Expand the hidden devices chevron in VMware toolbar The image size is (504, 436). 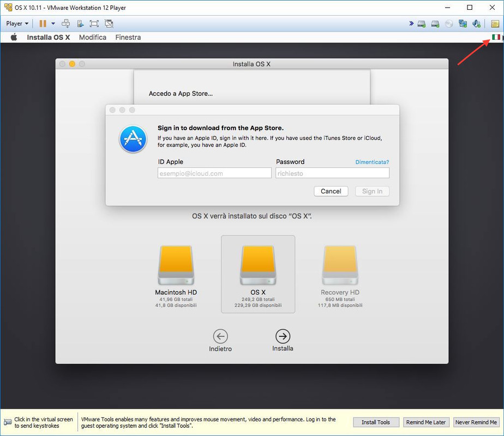411,23
